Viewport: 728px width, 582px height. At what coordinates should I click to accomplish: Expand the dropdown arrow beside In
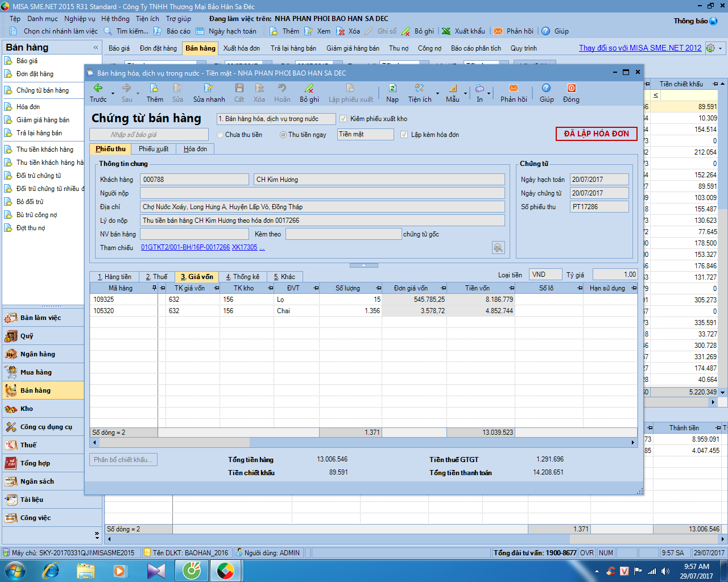click(x=489, y=93)
